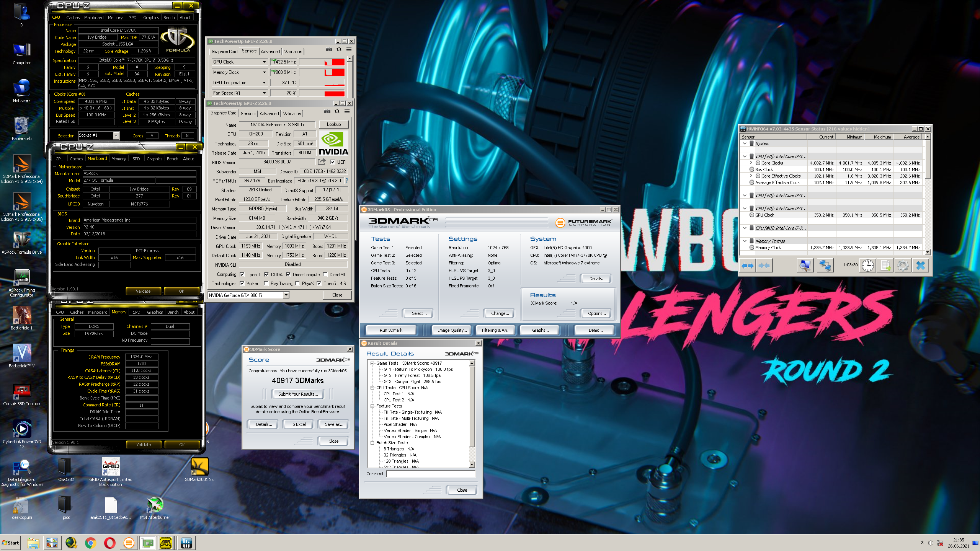Open 3DMark Professional x64 desktop icon
This screenshot has width=980, height=551.
[22, 169]
